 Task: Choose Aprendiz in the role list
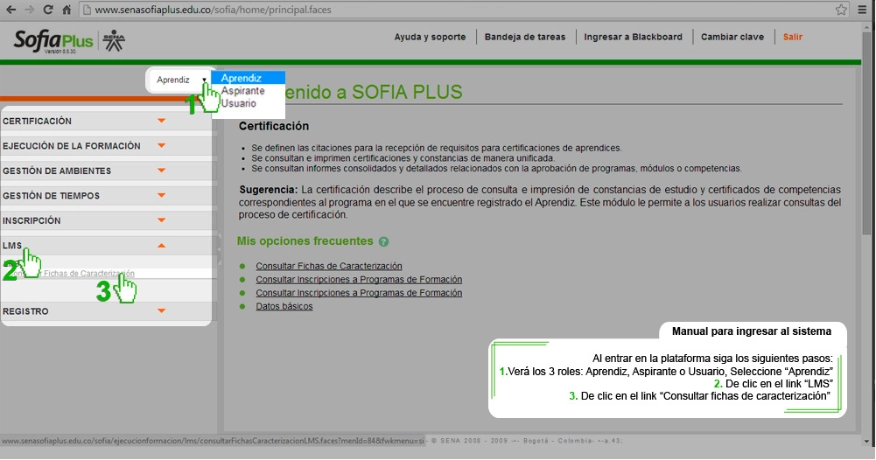tap(248, 78)
